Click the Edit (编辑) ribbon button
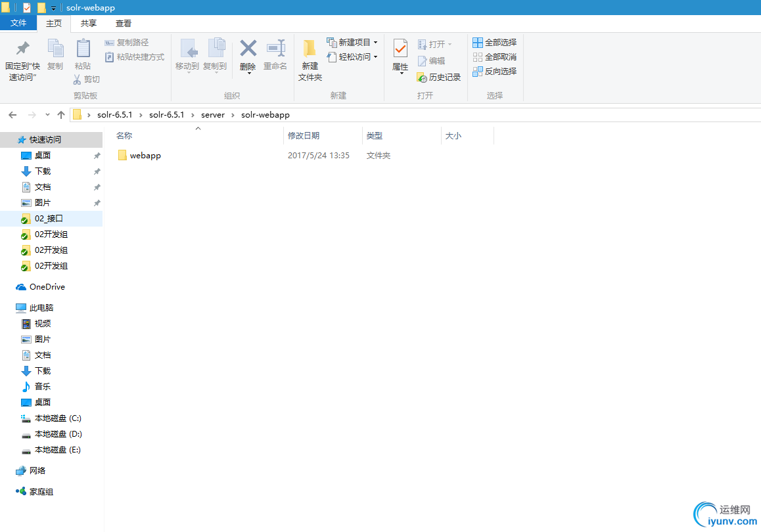The height and width of the screenshot is (532, 761). coord(432,60)
